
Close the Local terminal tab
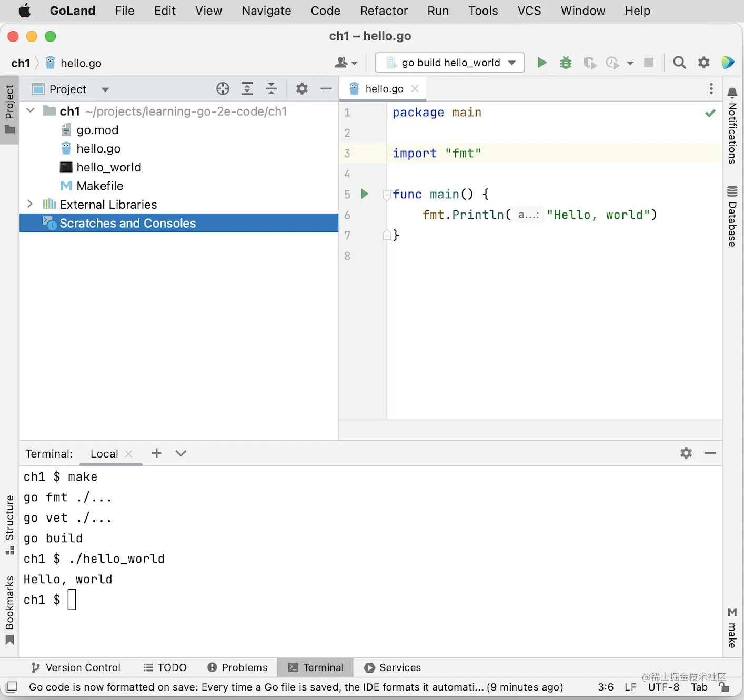coord(128,454)
